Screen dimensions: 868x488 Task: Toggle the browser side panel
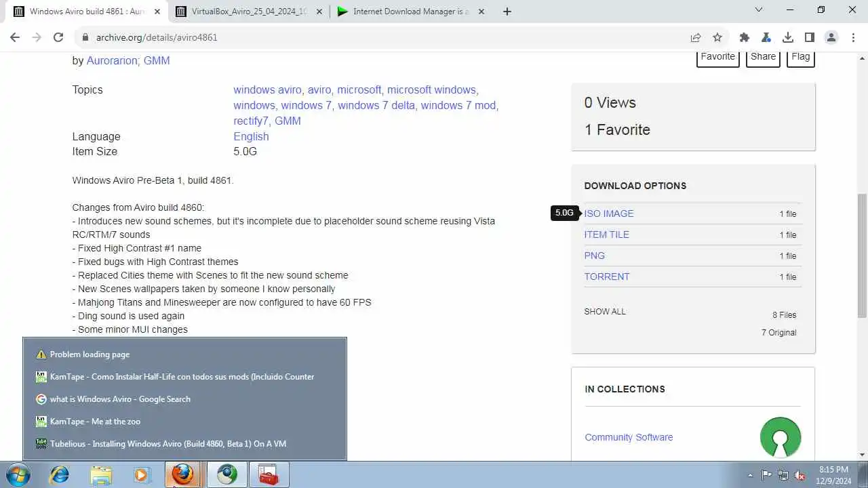click(810, 37)
